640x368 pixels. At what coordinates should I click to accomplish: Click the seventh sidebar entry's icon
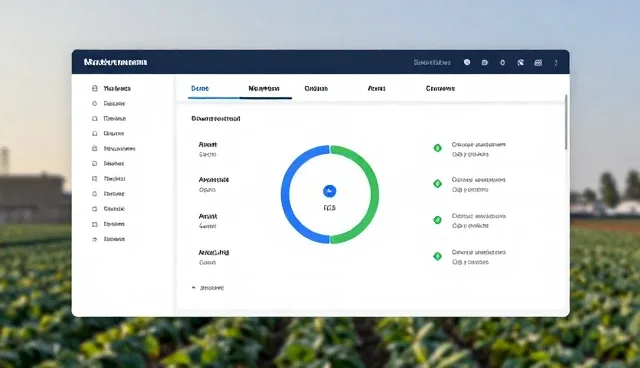(x=95, y=179)
